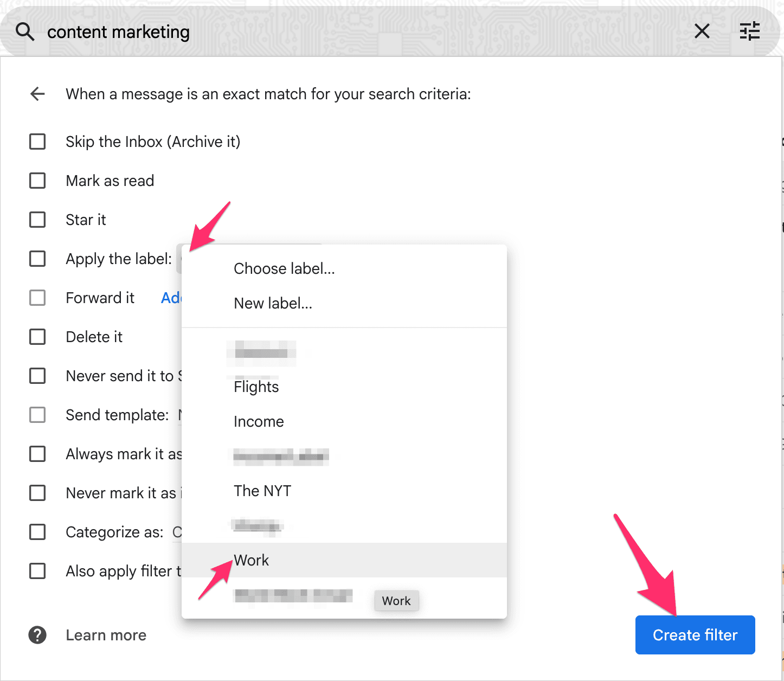Check the Delete it option
Image resolution: width=784 pixels, height=681 pixels.
click(x=37, y=337)
